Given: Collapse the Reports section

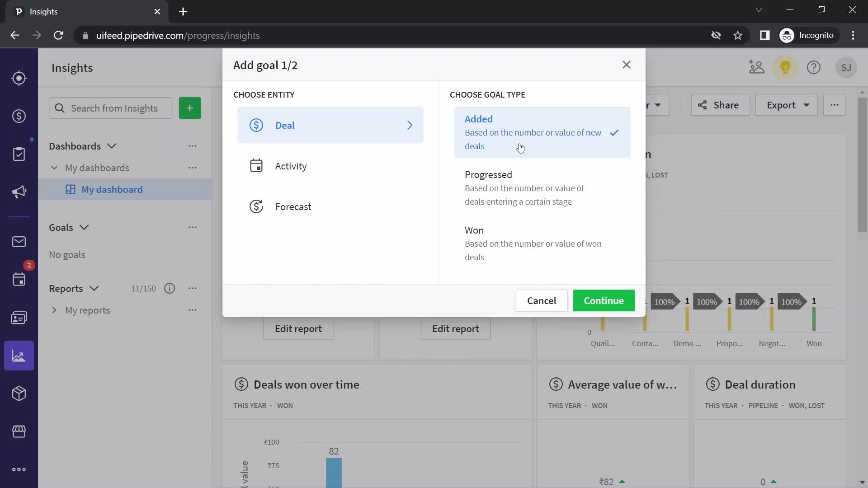Looking at the screenshot, I should (x=94, y=288).
